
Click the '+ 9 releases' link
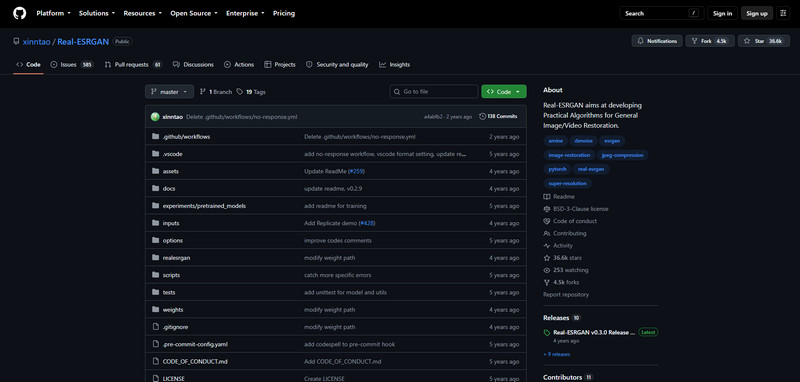point(557,354)
